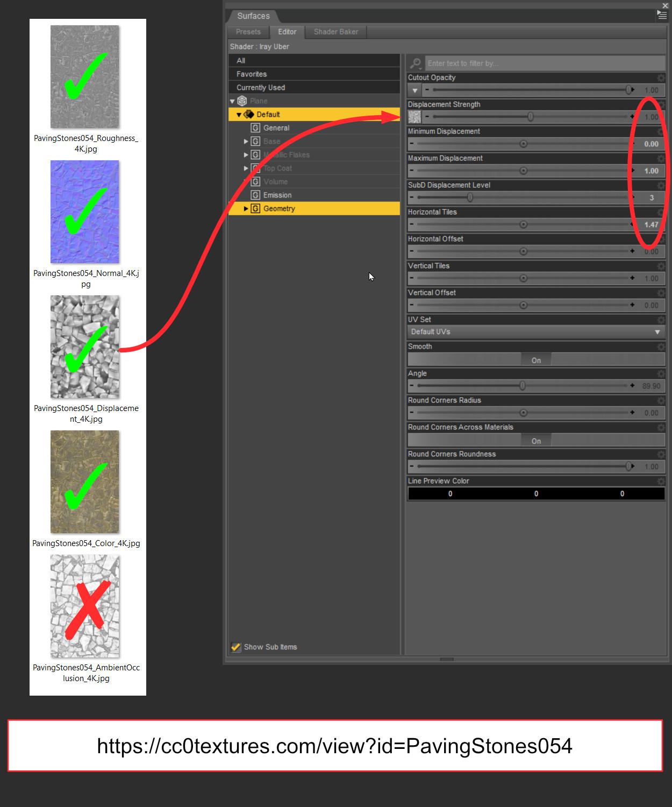
Task: Click the Plane object cube icon
Action: [242, 101]
